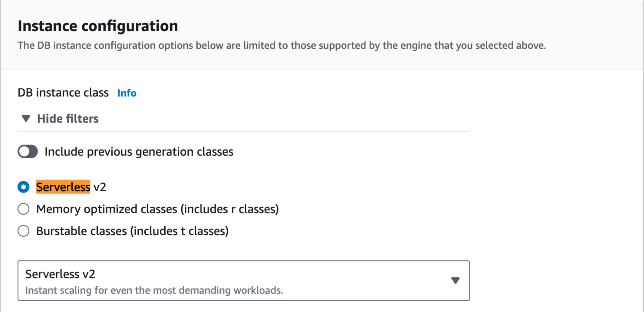Image resolution: width=644 pixels, height=312 pixels.
Task: Select the Serverless v2 radio button
Action: (24, 187)
